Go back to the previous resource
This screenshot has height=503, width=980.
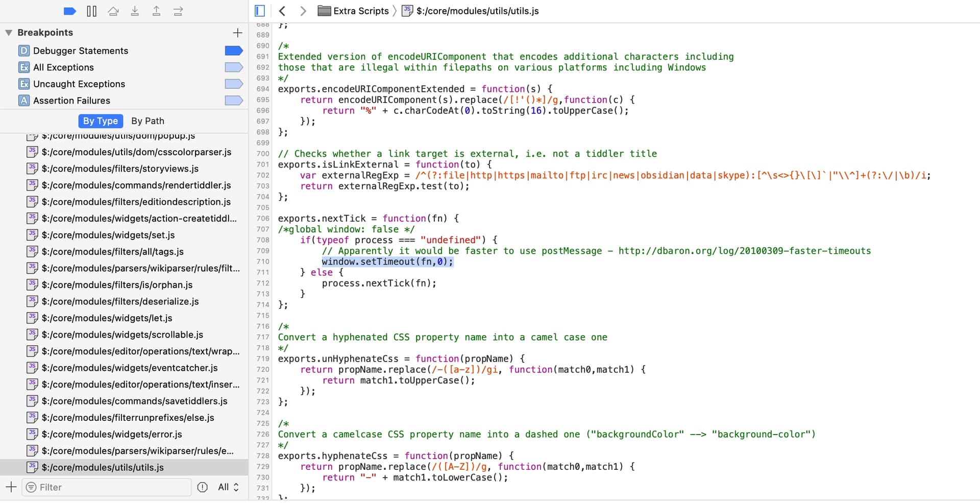(282, 11)
